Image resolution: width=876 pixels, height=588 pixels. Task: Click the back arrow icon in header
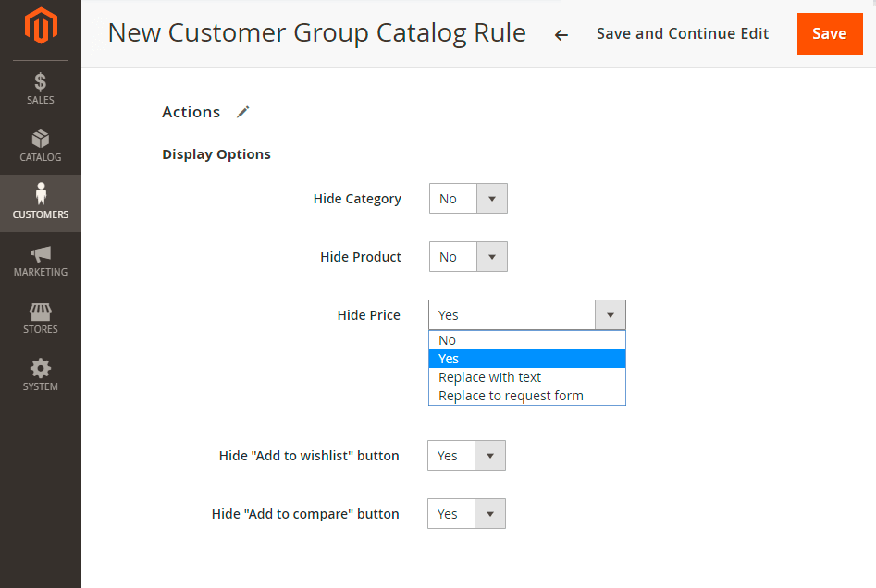pyautogui.click(x=561, y=35)
